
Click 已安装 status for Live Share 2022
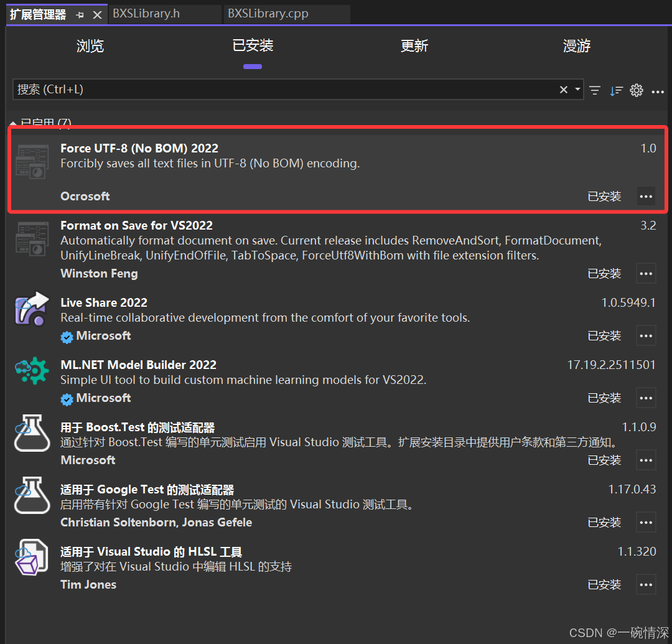(x=604, y=336)
